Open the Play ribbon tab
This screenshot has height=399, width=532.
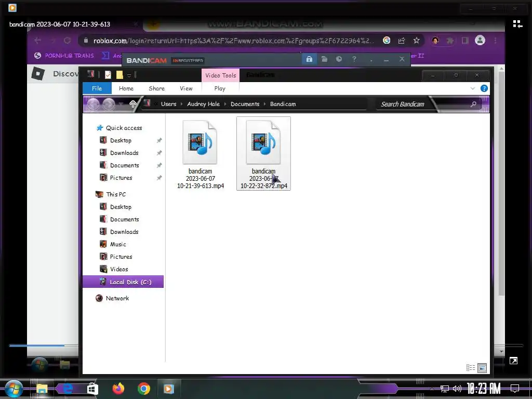220,88
